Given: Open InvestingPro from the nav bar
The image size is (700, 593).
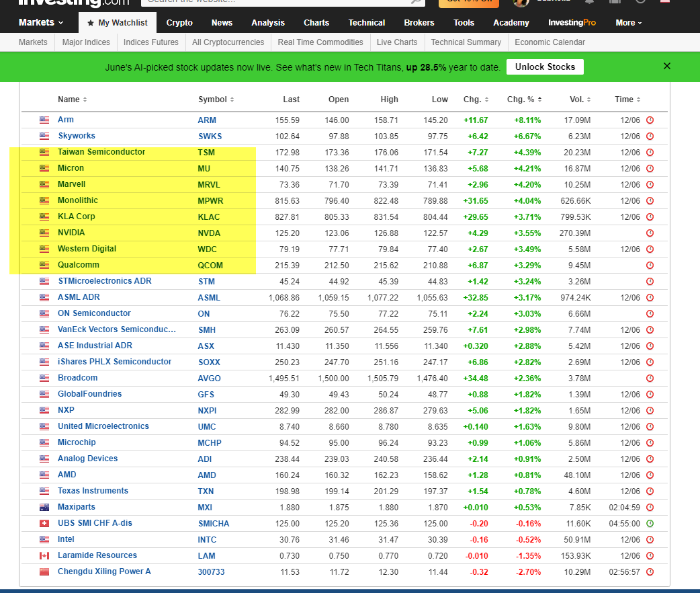Looking at the screenshot, I should pyautogui.click(x=572, y=23).
